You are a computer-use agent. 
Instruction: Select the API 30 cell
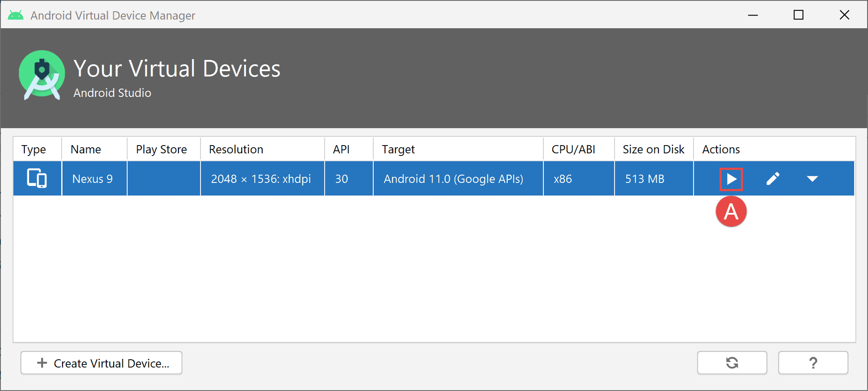[x=349, y=179]
